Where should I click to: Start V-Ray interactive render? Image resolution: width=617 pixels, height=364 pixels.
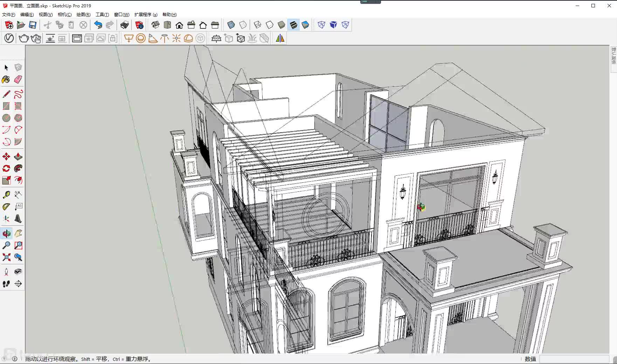pyautogui.click(x=36, y=38)
